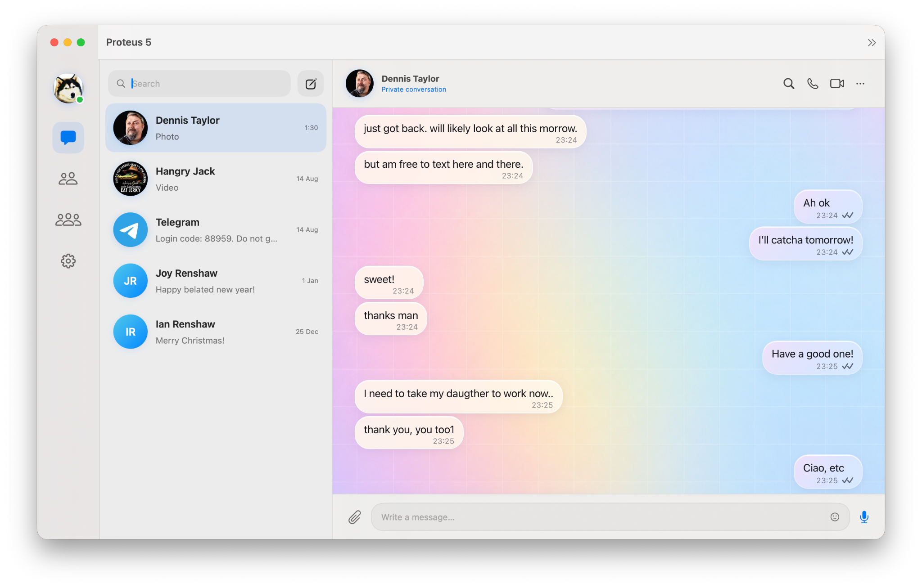Click the Private conversation link
The height and width of the screenshot is (588, 922).
[x=414, y=90]
